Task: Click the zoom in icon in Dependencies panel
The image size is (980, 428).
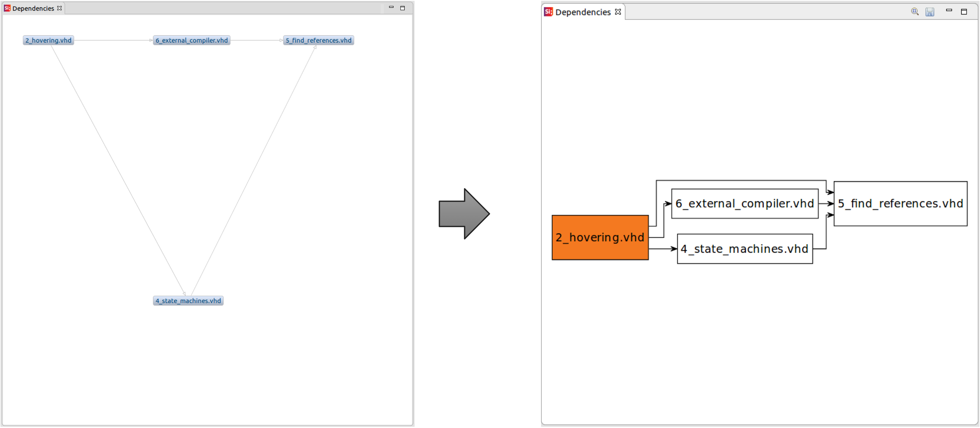Action: click(x=915, y=12)
